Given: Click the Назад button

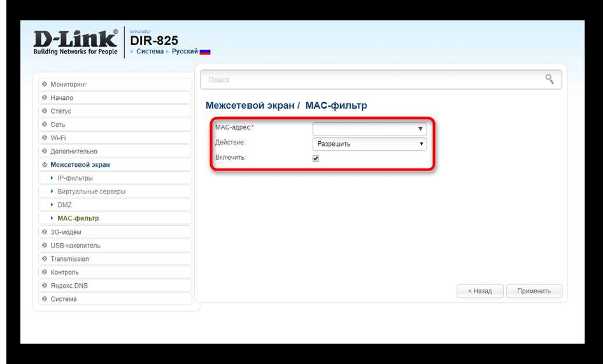Looking at the screenshot, I should [x=480, y=291].
